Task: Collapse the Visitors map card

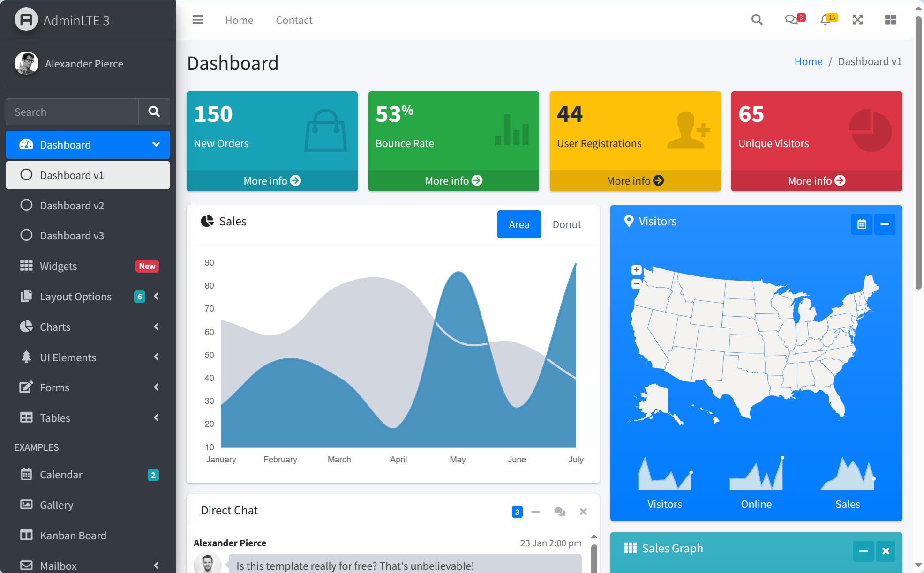Action: (x=885, y=224)
